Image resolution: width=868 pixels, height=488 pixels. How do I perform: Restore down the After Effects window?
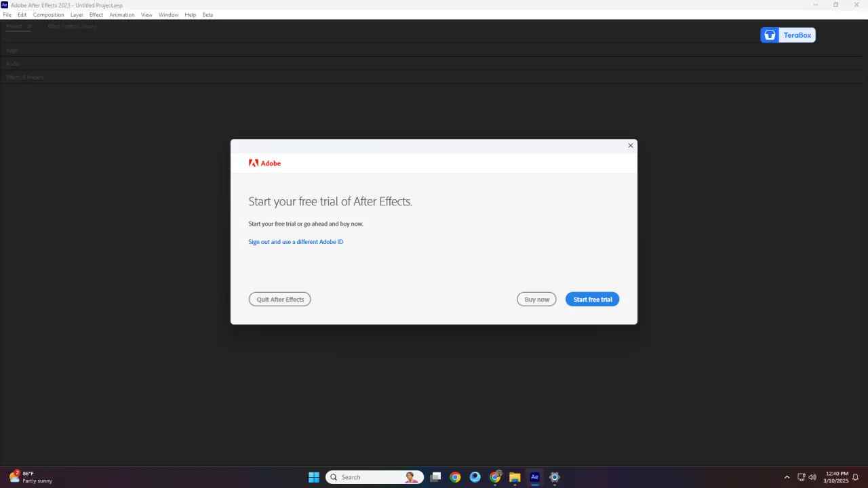[x=835, y=5]
